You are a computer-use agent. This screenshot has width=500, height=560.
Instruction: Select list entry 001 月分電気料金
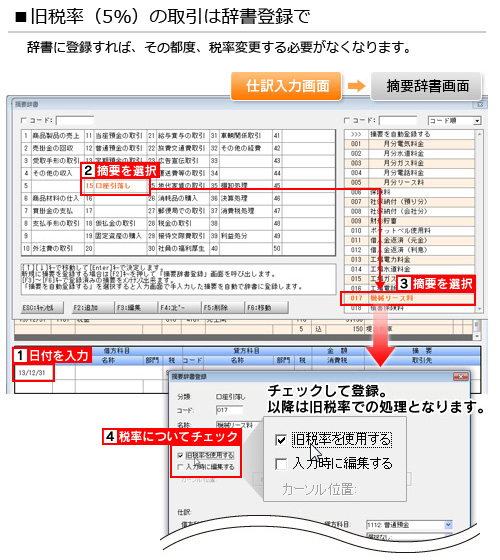tap(409, 144)
